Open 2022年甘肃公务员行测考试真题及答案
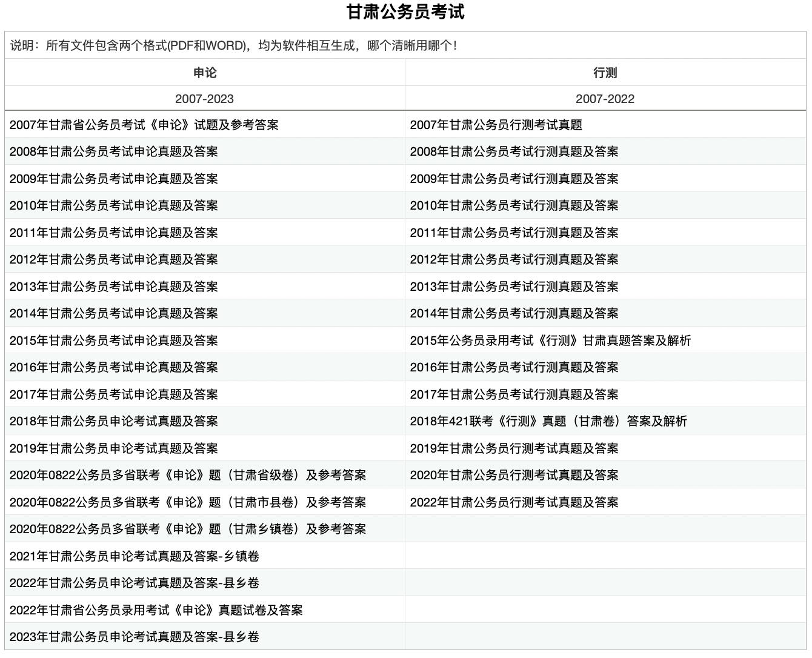 click(x=514, y=502)
